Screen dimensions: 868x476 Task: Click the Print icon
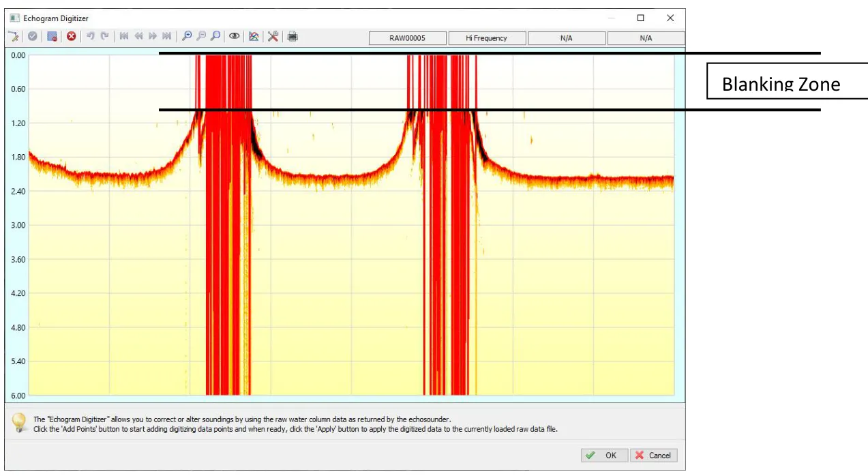(293, 36)
